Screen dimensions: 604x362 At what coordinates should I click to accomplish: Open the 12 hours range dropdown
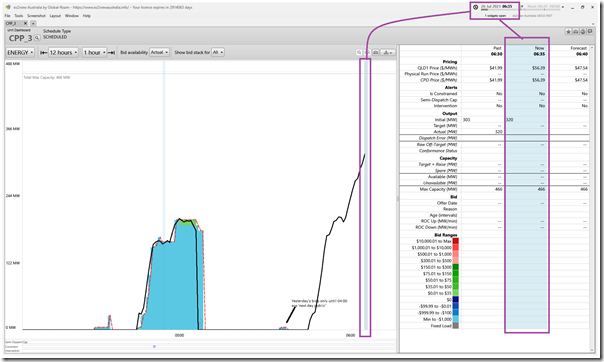coord(64,52)
